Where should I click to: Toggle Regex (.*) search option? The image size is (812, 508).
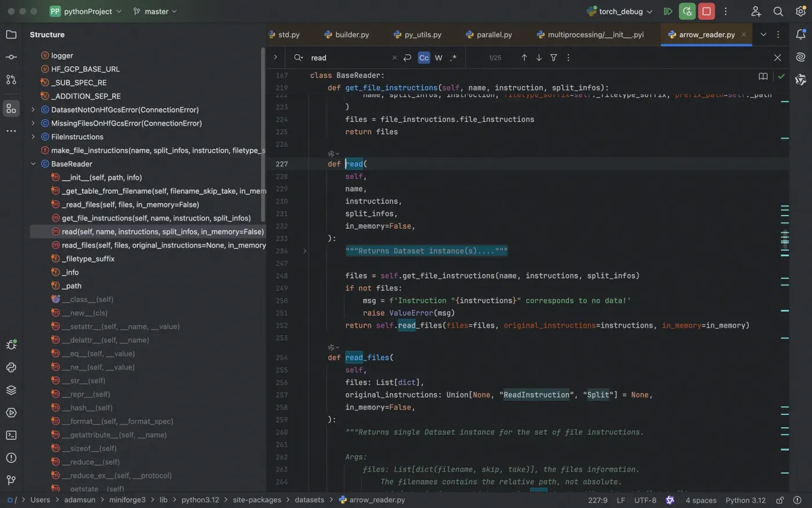point(454,57)
